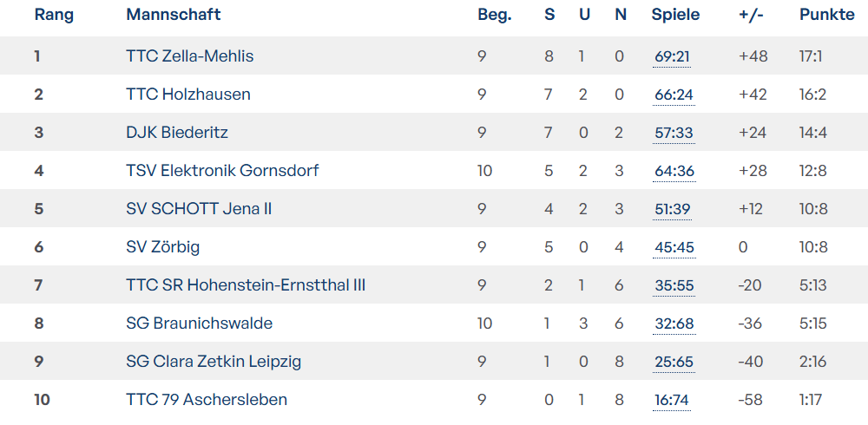Screen dimensions: 868x425
Task: Select SG Braunichswalde team link
Action: (x=199, y=324)
